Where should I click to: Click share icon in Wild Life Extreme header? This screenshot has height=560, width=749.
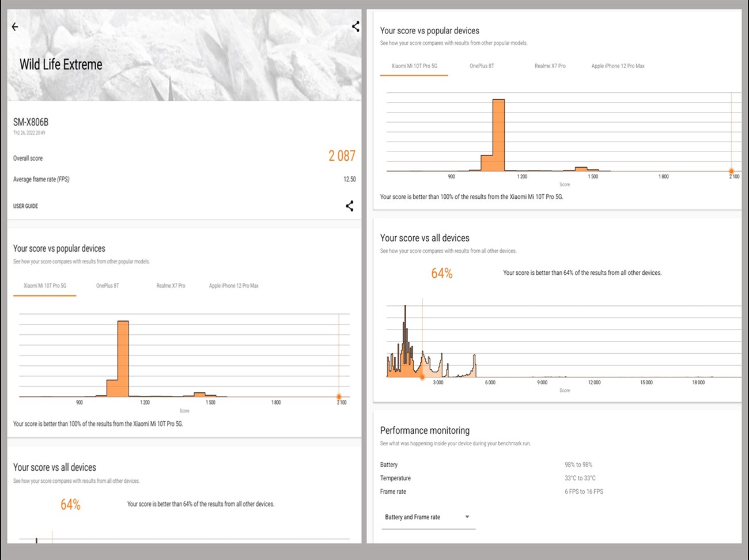point(355,27)
